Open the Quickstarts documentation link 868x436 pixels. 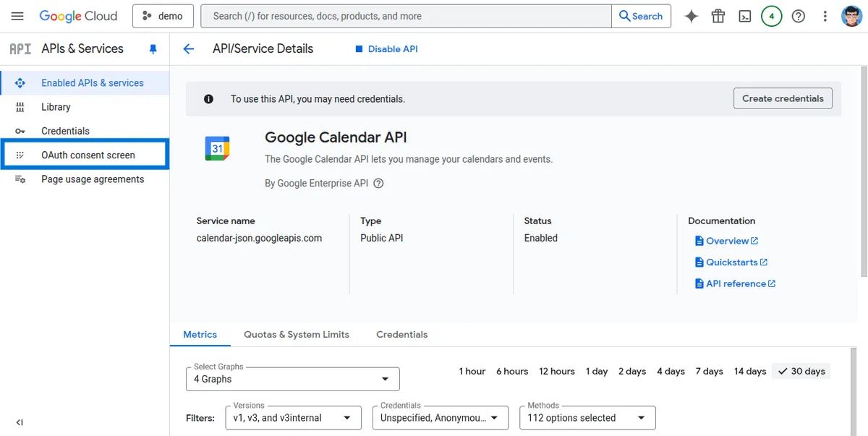click(731, 262)
